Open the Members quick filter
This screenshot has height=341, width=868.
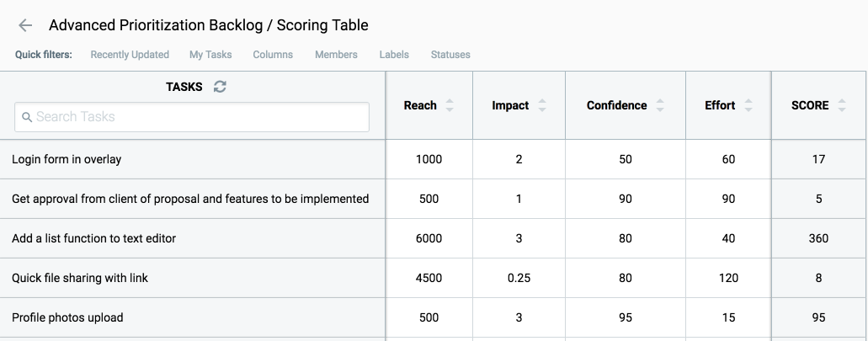point(336,55)
